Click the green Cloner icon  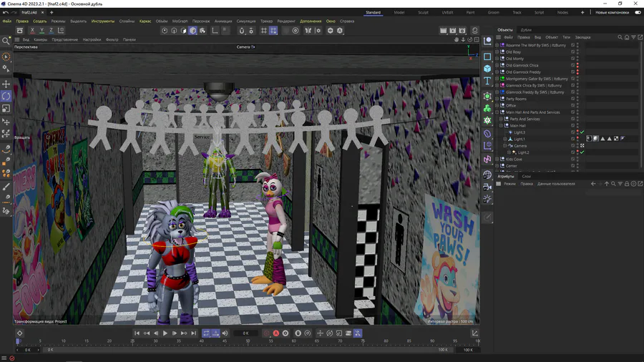coord(487,108)
